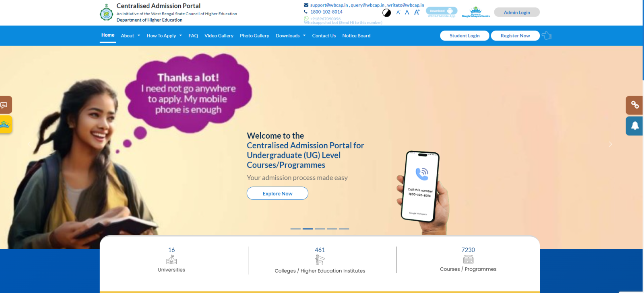Open Bangla Sahayata Kendra logo link

click(x=476, y=12)
